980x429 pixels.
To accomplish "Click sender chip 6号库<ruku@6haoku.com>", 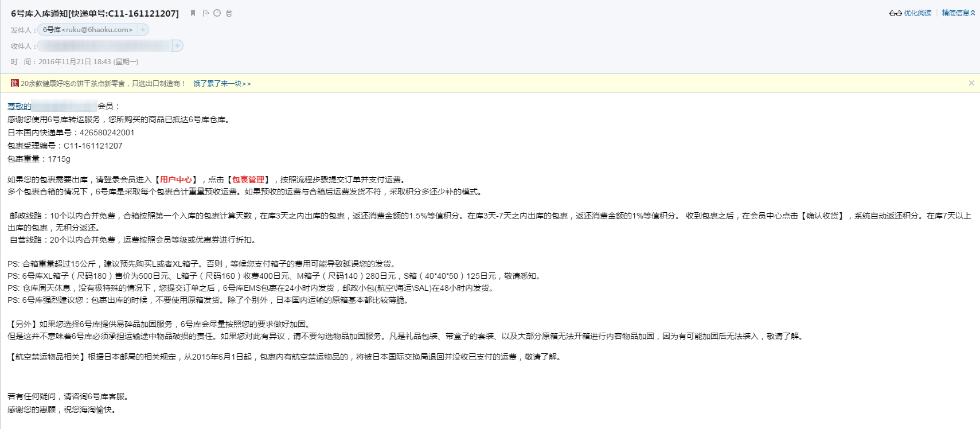I will [x=88, y=30].
